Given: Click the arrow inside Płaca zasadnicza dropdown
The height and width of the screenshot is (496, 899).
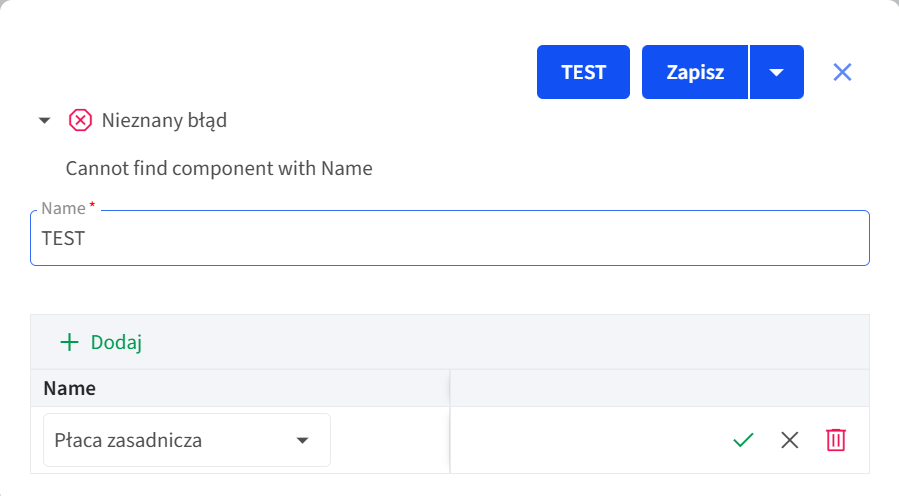Looking at the screenshot, I should [x=302, y=440].
